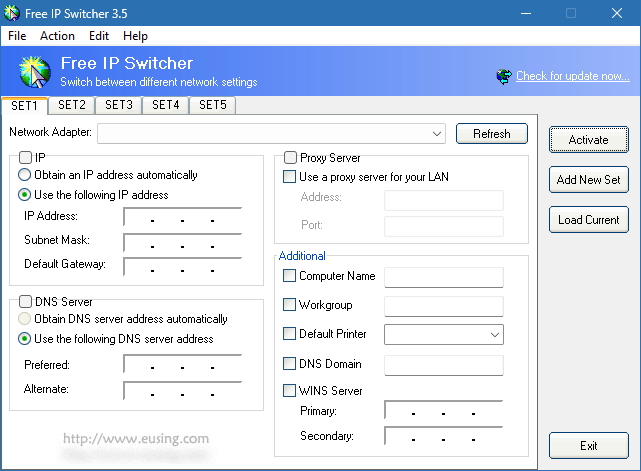Click the WINS Secondary address field
The image size is (641, 471).
[x=444, y=436]
